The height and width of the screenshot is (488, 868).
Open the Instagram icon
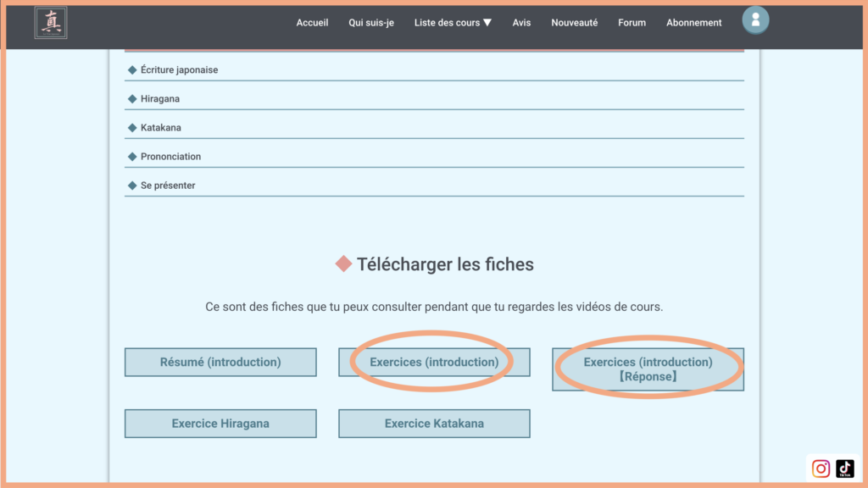(x=821, y=469)
